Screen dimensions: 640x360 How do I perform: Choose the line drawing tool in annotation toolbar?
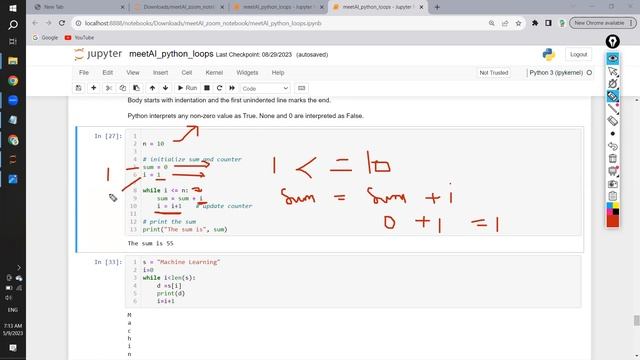(x=612, y=109)
